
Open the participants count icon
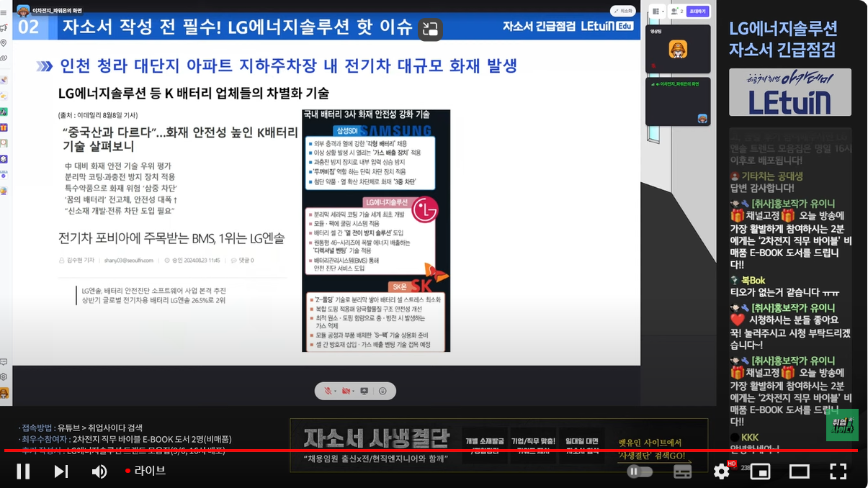pos(676,12)
